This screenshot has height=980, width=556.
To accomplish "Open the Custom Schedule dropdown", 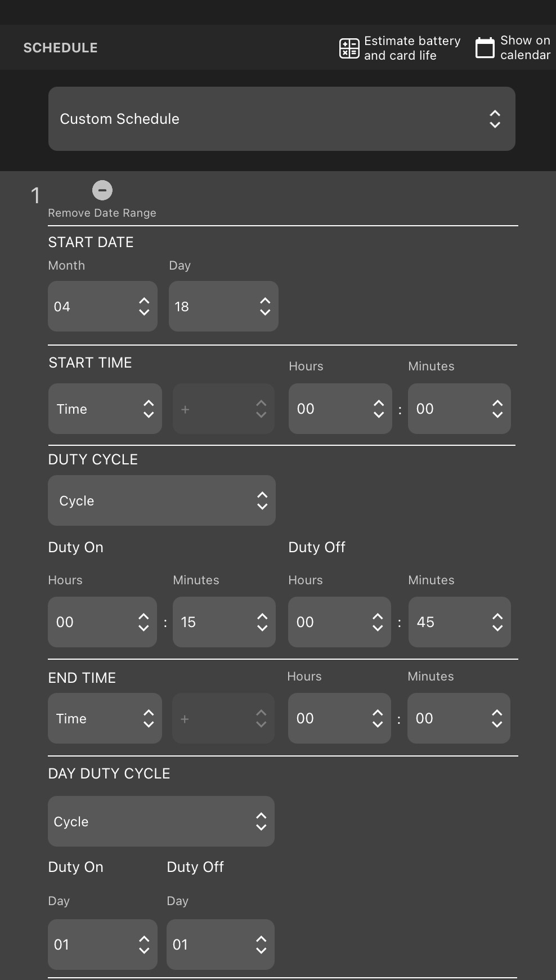I will point(281,119).
